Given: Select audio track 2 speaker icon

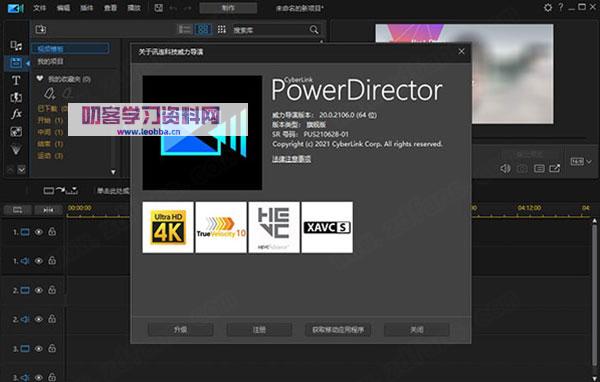Looking at the screenshot, I should pyautogui.click(x=25, y=319).
